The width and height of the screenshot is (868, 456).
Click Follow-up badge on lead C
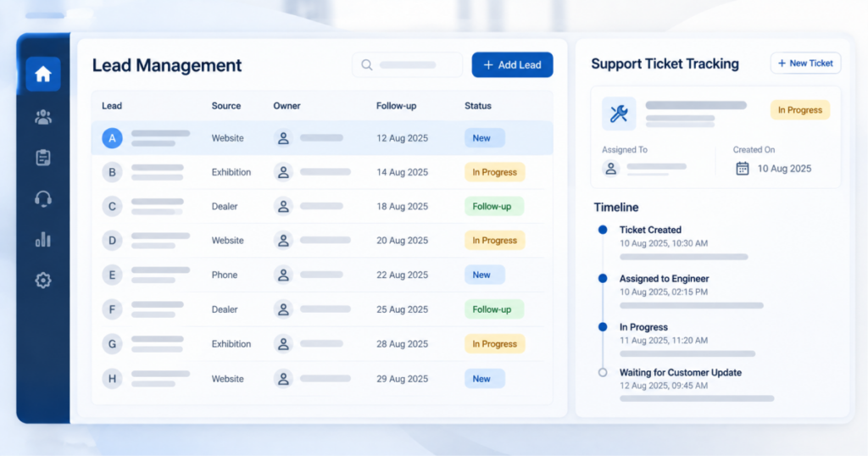click(494, 207)
